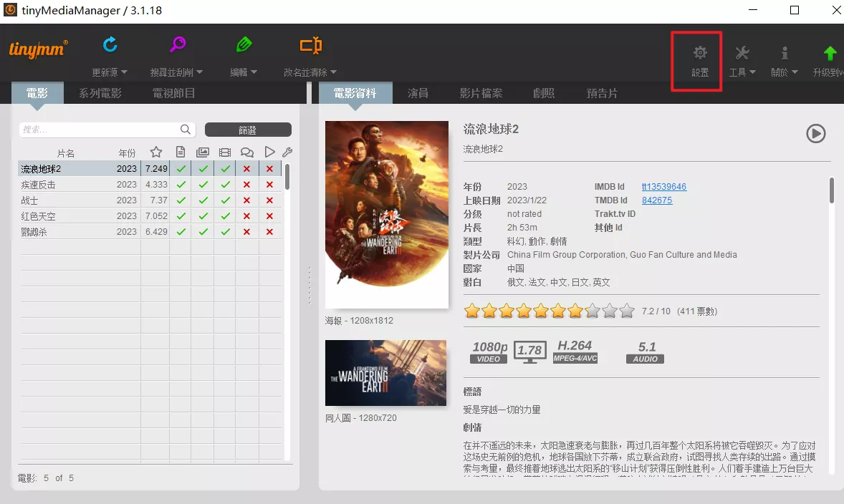Image resolution: width=844 pixels, height=504 pixels.
Task: Click the 篩選 filter button
Action: pos(248,130)
